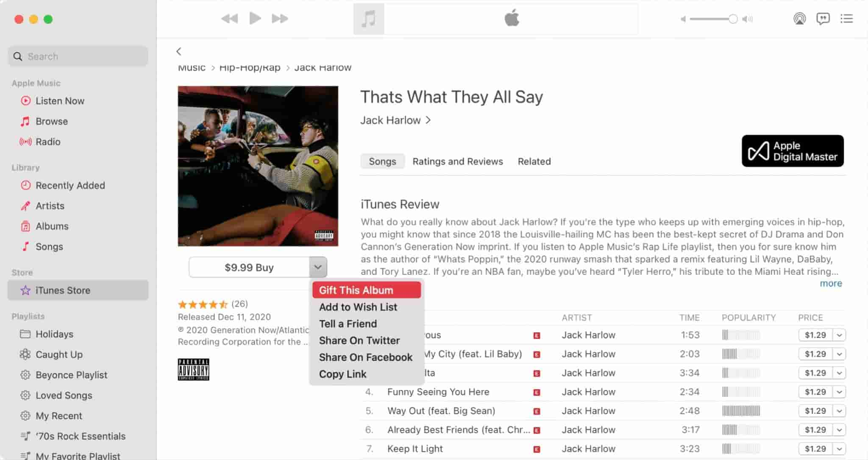The width and height of the screenshot is (868, 460).
Task: Select the Ratings and Reviews tab
Action: [458, 162]
